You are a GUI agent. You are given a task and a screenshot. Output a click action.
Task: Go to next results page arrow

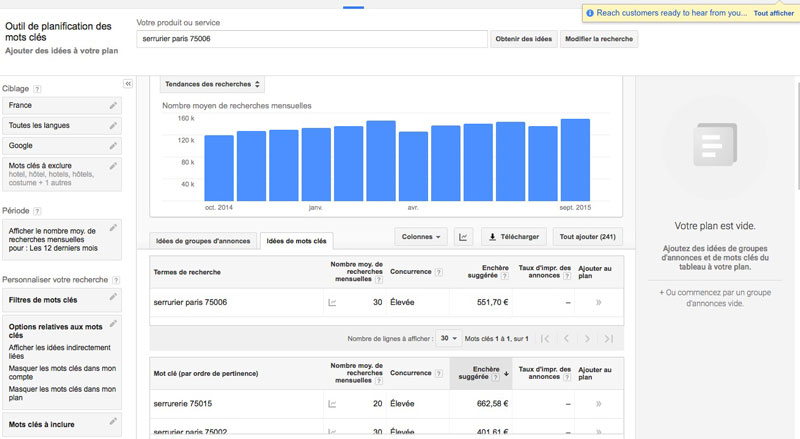587,339
